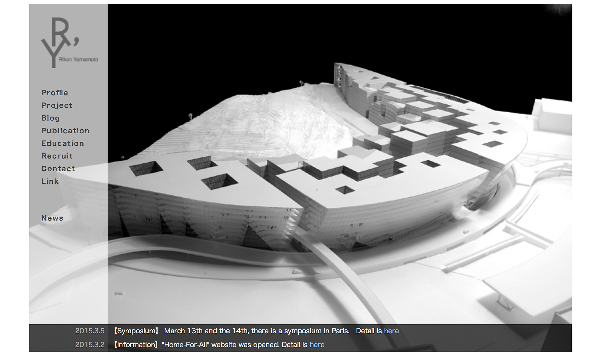Select Publication in the sidebar
600x364 pixels.
pos(65,131)
